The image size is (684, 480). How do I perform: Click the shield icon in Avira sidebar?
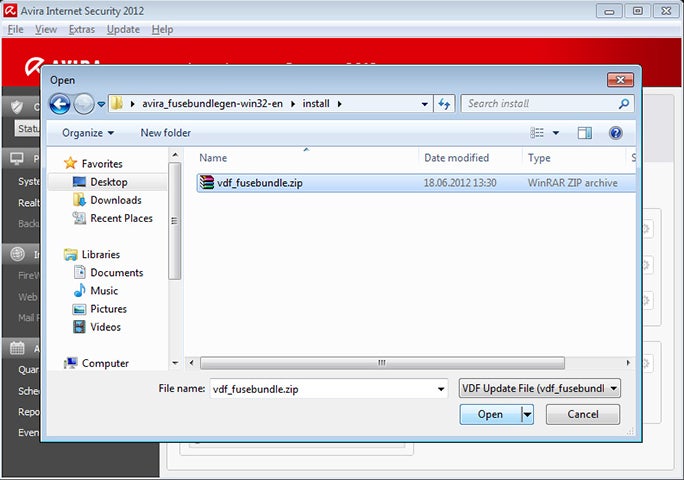click(x=17, y=106)
